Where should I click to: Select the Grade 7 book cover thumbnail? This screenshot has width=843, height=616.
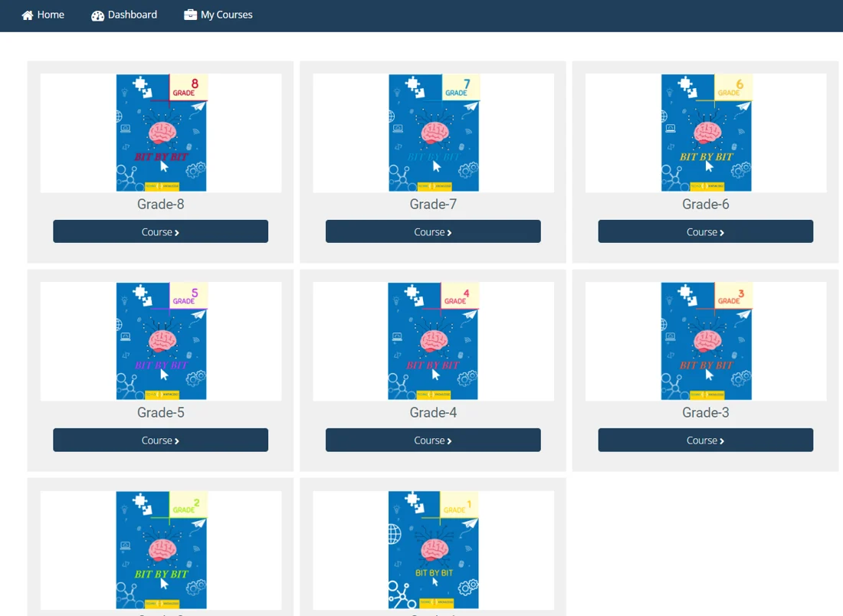point(434,133)
